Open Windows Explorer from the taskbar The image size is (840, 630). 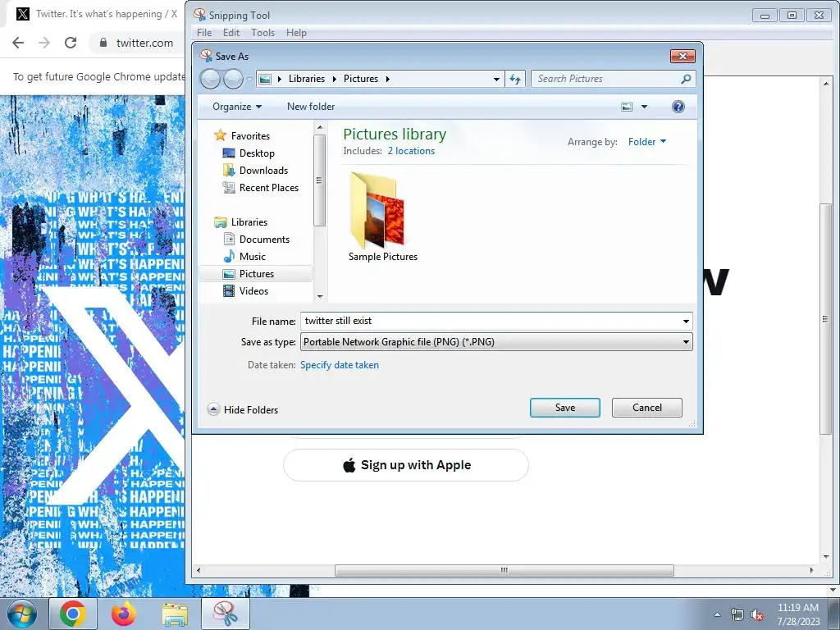point(175,614)
